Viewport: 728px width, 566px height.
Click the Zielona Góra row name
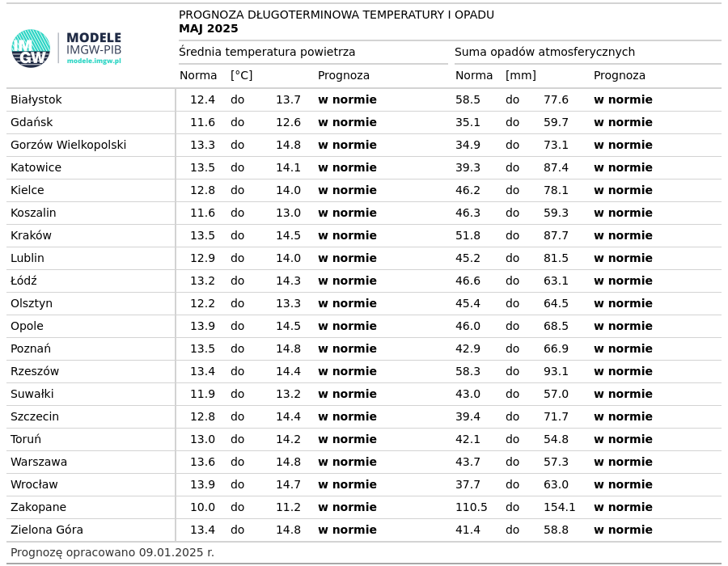coord(47,530)
